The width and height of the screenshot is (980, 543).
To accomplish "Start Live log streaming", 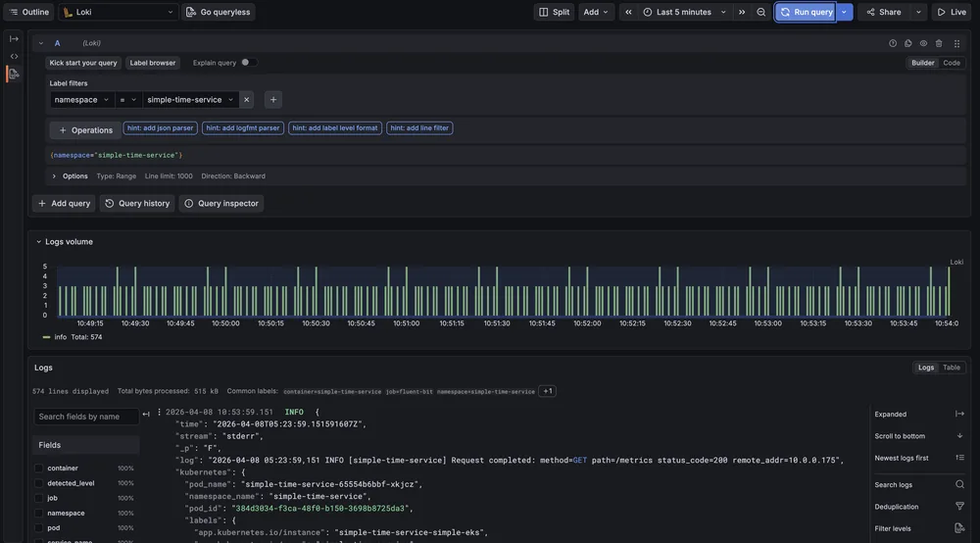I will click(952, 12).
